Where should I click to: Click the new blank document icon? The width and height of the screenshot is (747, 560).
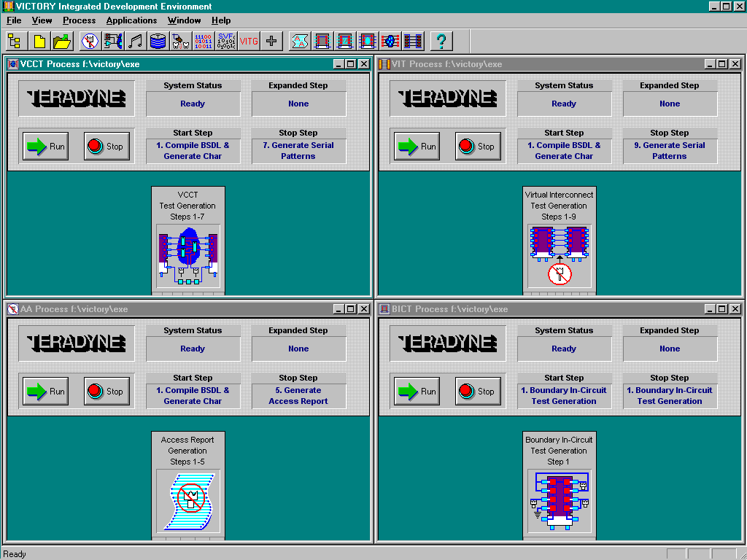pyautogui.click(x=39, y=41)
